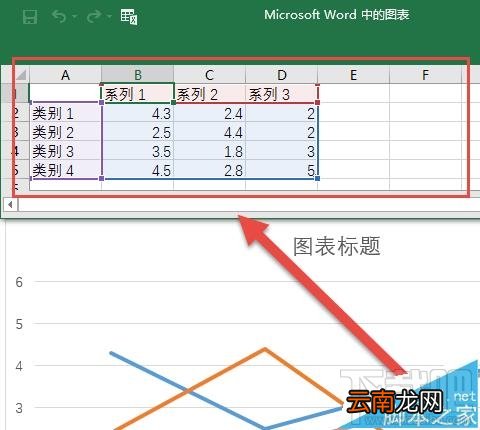Click the cell containing 系列 3
Image resolution: width=480 pixels, height=430 pixels.
pos(282,94)
